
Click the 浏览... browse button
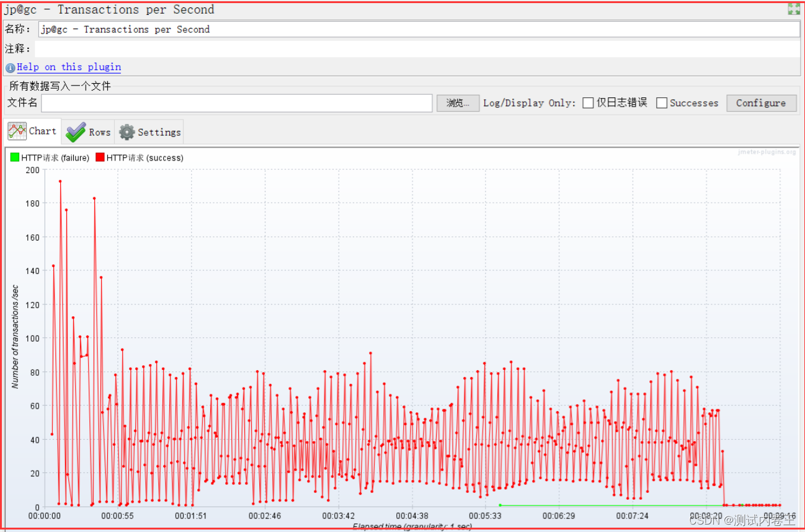pos(458,103)
